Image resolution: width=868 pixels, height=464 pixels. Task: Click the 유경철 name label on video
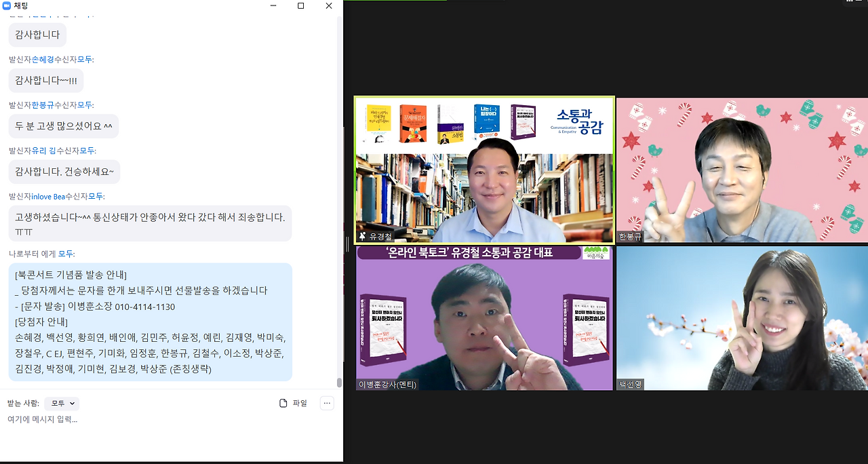pos(382,237)
